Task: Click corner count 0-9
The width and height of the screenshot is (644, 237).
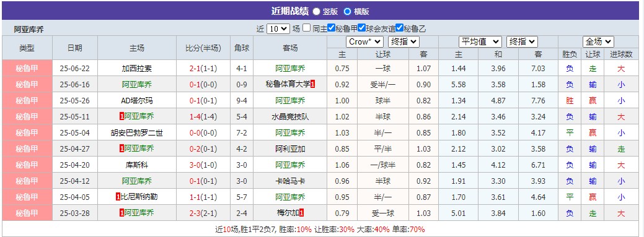Action: tap(242, 85)
